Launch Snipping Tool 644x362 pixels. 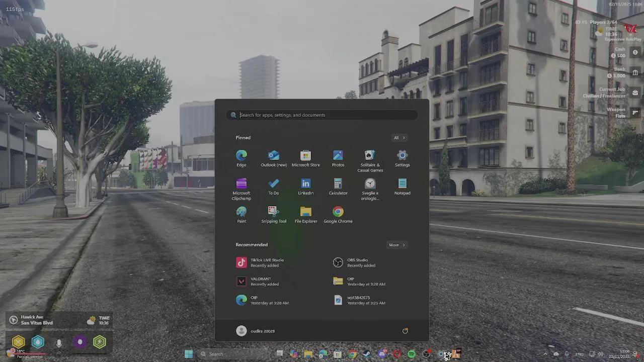(274, 215)
